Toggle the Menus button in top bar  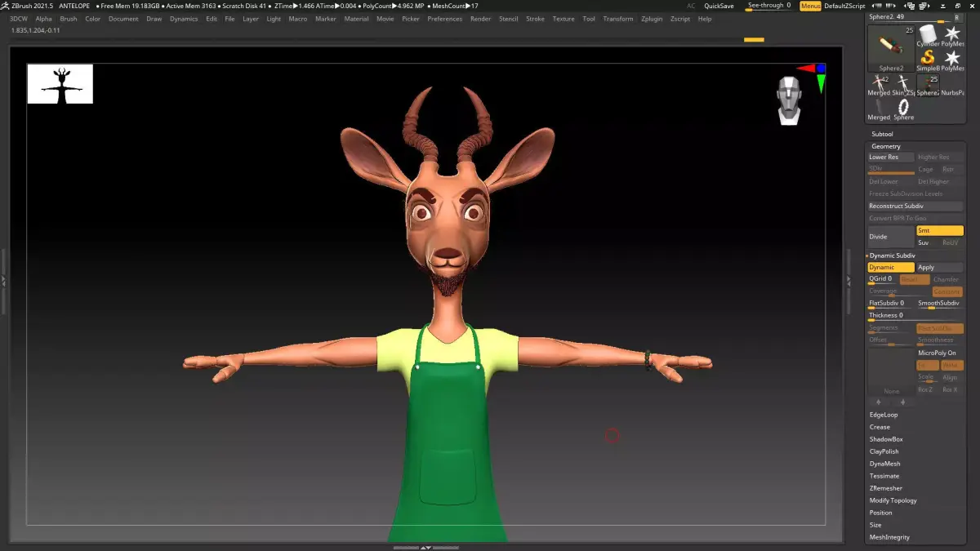click(810, 6)
